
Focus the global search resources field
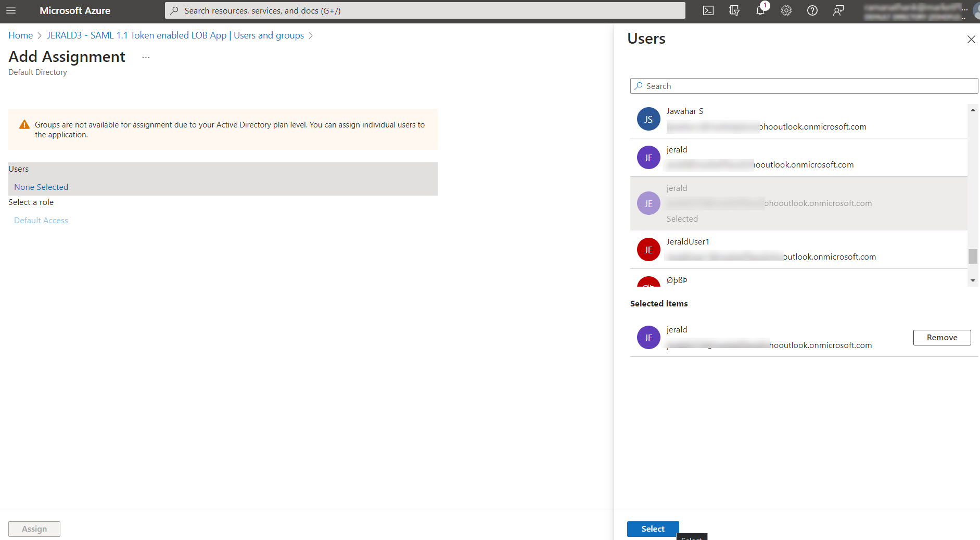pyautogui.click(x=425, y=10)
